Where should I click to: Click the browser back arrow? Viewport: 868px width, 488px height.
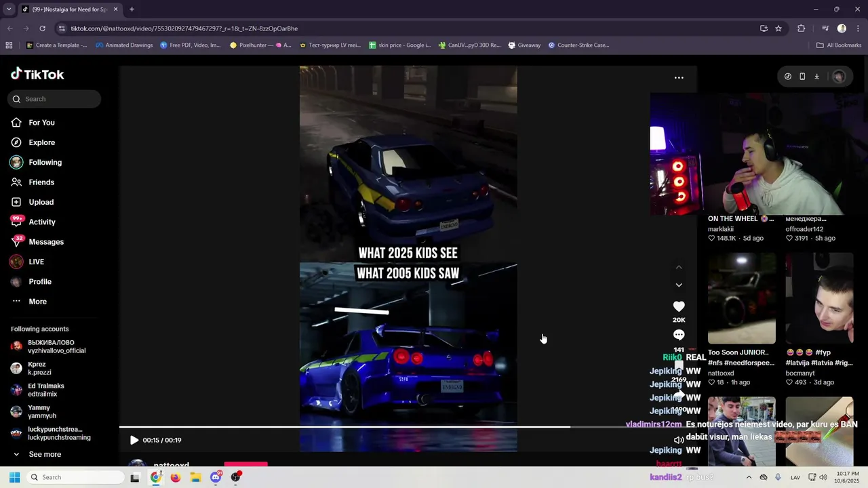[x=9, y=28]
